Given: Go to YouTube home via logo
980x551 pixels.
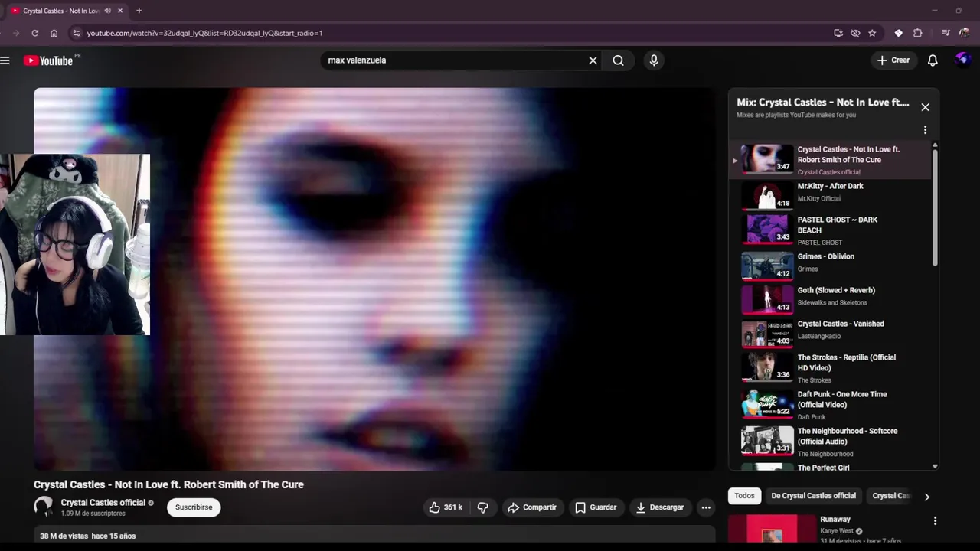Looking at the screenshot, I should (48, 60).
